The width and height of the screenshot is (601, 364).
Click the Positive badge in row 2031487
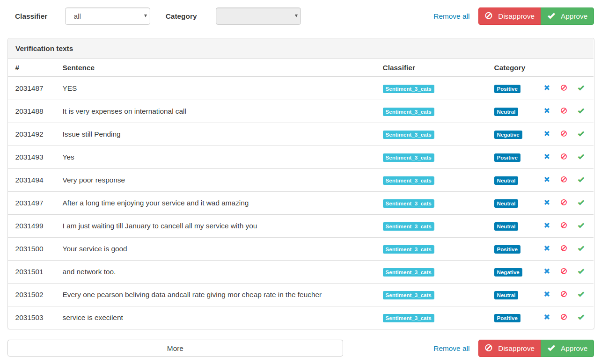[x=507, y=89]
